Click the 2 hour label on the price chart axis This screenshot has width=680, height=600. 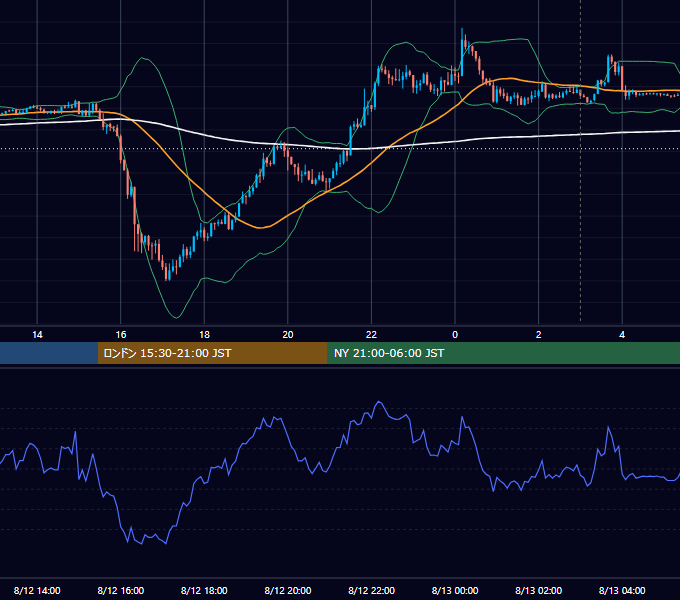tap(539, 335)
